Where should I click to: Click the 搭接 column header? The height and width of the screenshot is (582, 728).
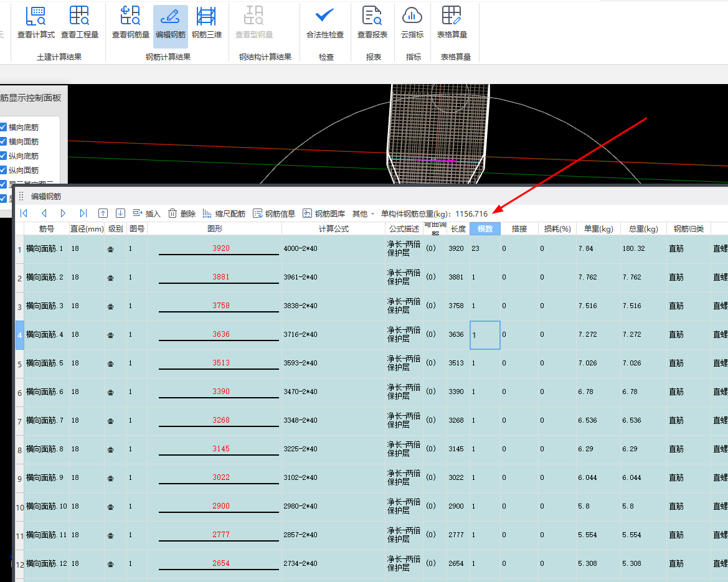[519, 229]
